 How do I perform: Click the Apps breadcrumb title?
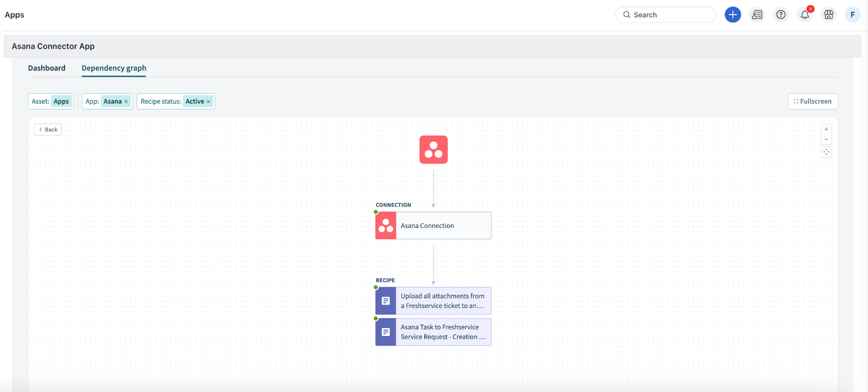(x=15, y=15)
